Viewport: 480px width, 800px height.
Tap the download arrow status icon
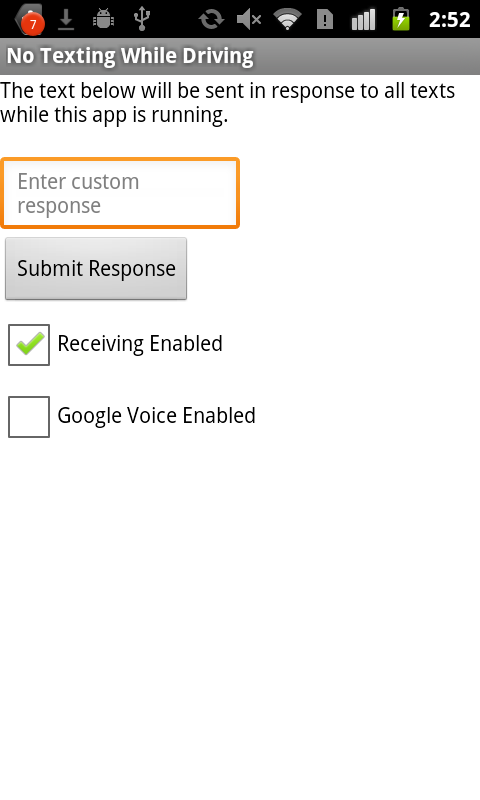tap(66, 19)
